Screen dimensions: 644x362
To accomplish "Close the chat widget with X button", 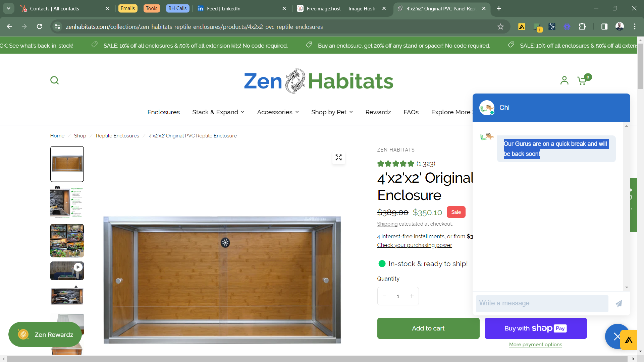I will [616, 337].
